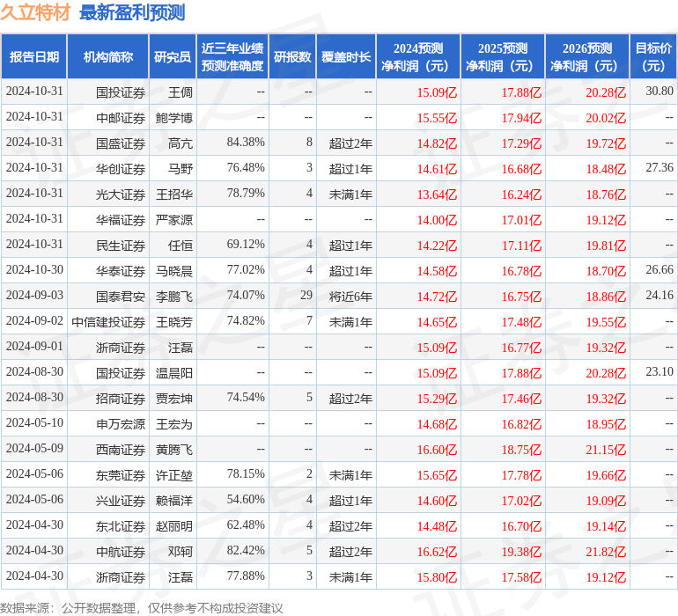Click the 西南证券 institution name
The image size is (678, 616).
[x=121, y=450]
